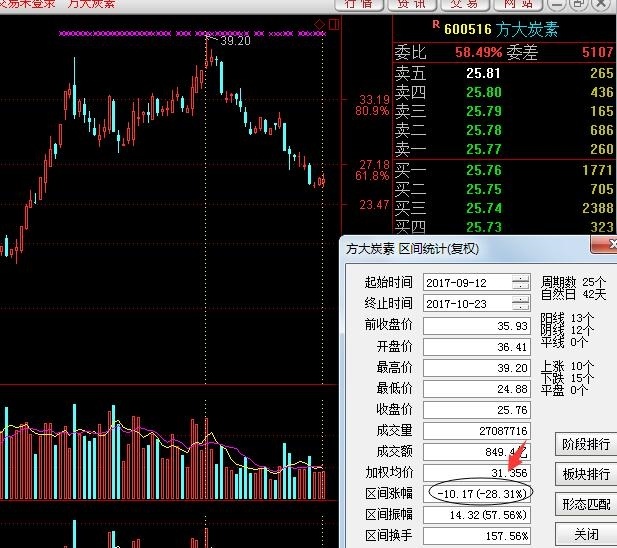Image resolution: width=617 pixels, height=548 pixels.
Task: Open the 网站 tab
Action: [519, 5]
